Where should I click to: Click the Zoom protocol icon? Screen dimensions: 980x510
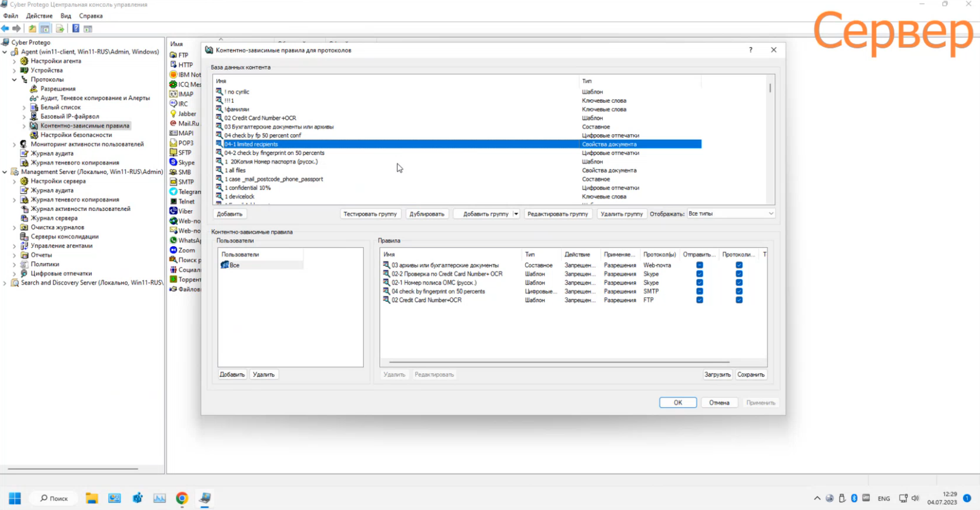pyautogui.click(x=173, y=250)
